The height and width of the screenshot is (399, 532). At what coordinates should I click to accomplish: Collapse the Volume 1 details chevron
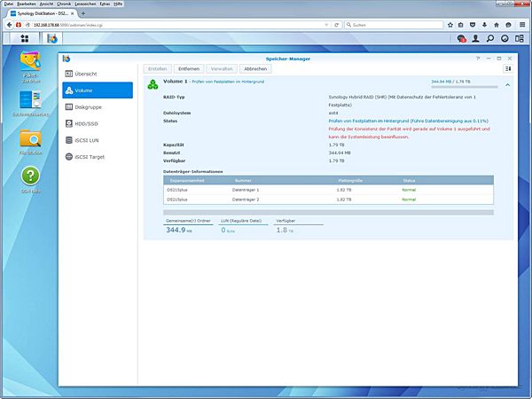point(507,85)
